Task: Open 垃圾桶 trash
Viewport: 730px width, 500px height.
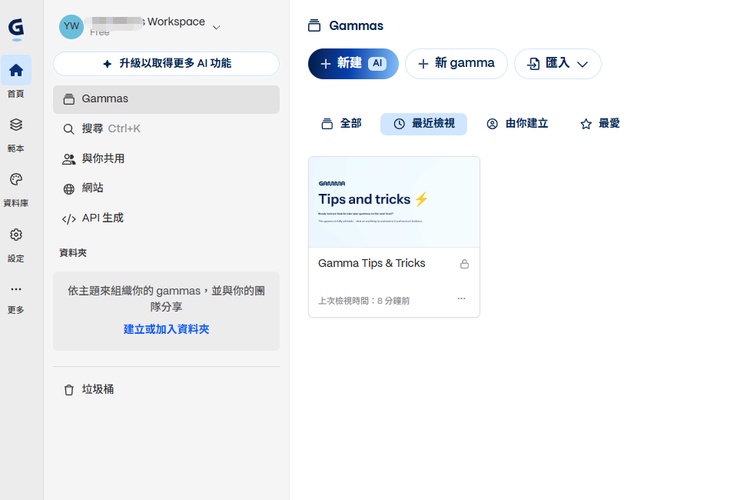Action: click(x=166, y=390)
